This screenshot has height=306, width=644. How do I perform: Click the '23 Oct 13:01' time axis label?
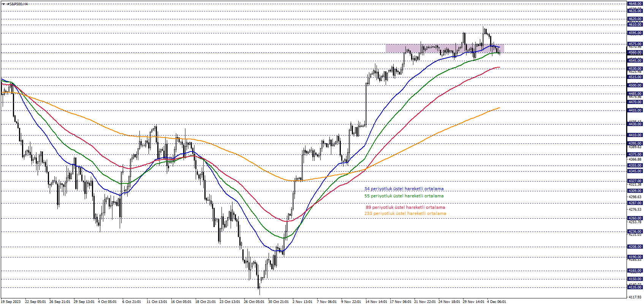point(230,302)
